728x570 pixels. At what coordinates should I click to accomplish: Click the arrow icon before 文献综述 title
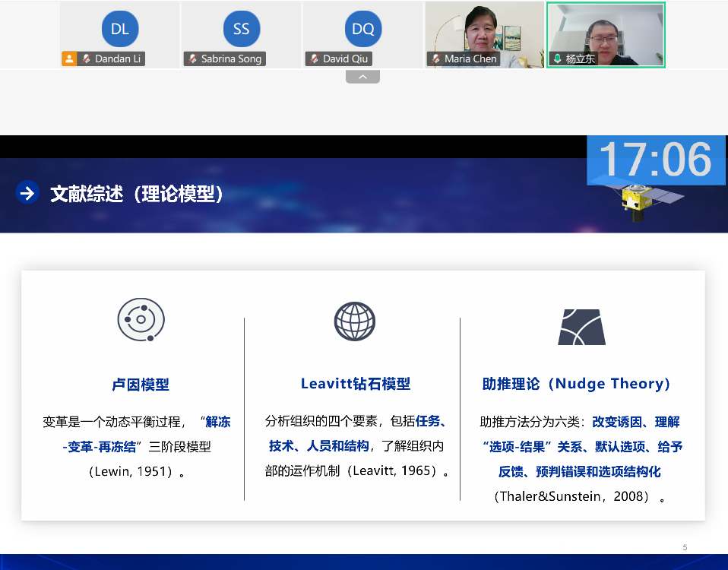tap(27, 192)
